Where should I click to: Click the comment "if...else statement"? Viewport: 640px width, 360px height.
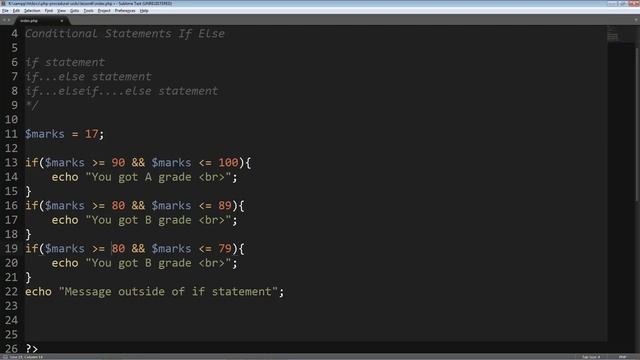pos(88,76)
